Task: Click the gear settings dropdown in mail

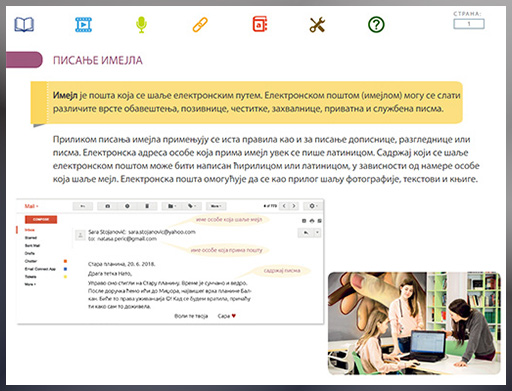Action: pyautogui.click(x=312, y=206)
